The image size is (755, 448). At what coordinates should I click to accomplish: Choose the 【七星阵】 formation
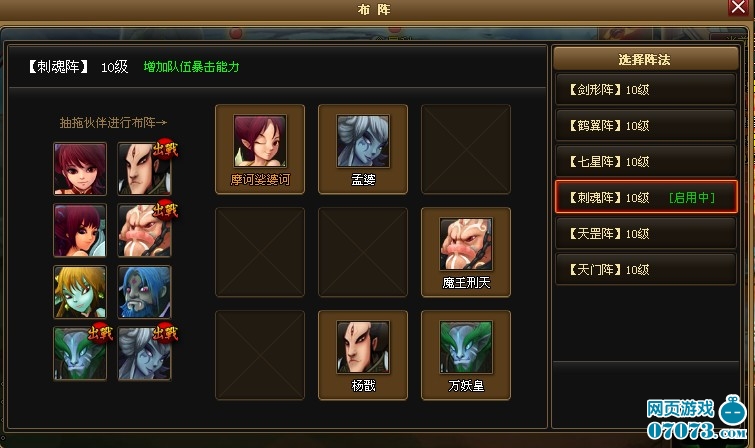pyautogui.click(x=646, y=161)
